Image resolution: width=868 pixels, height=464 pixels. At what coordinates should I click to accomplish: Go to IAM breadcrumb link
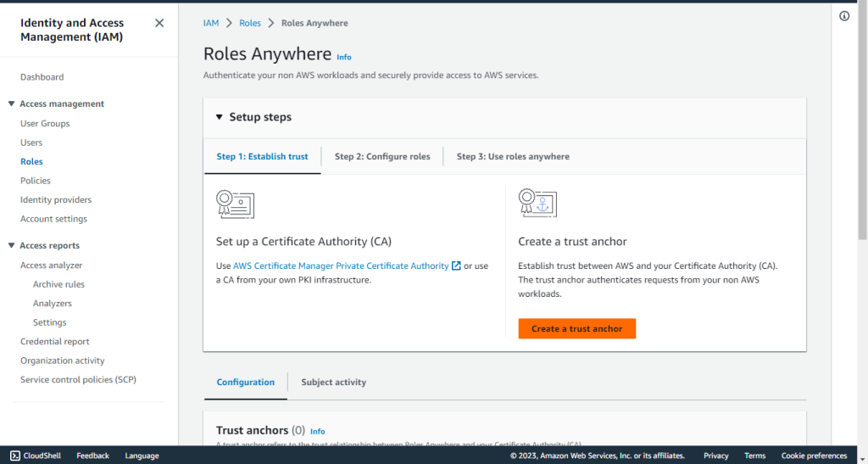coord(211,23)
